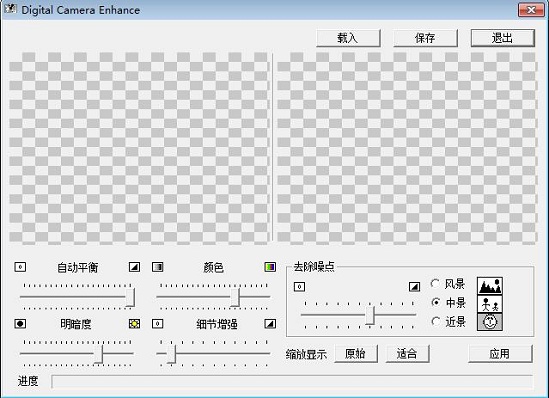The height and width of the screenshot is (398, 549).
Task: Click the mountain landscape scene icon
Action: click(489, 286)
